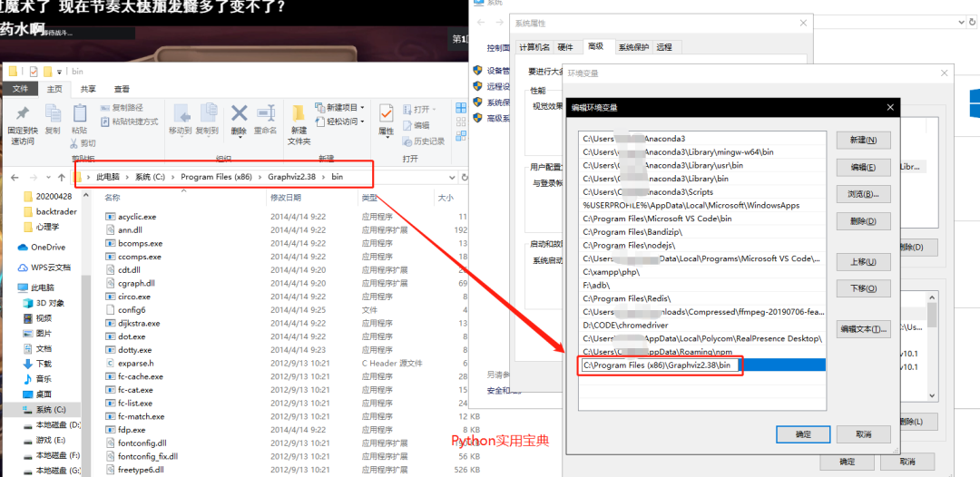
Task: Open recent locations dropdown arrow
Action: pyautogui.click(x=47, y=178)
